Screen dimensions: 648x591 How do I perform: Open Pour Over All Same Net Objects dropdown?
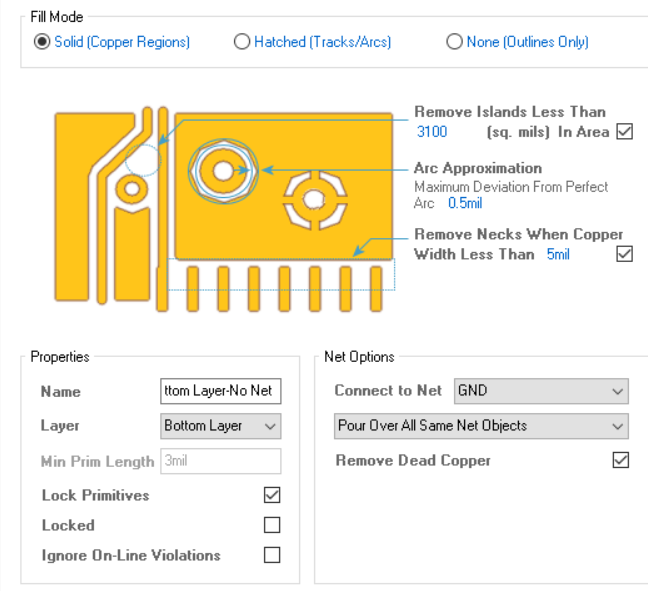pyautogui.click(x=481, y=426)
